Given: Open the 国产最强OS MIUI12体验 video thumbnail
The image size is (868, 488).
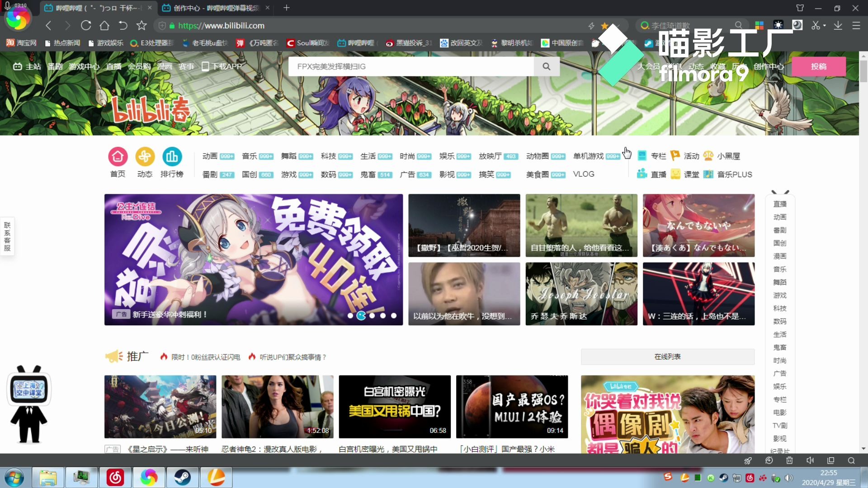Looking at the screenshot, I should tap(512, 407).
